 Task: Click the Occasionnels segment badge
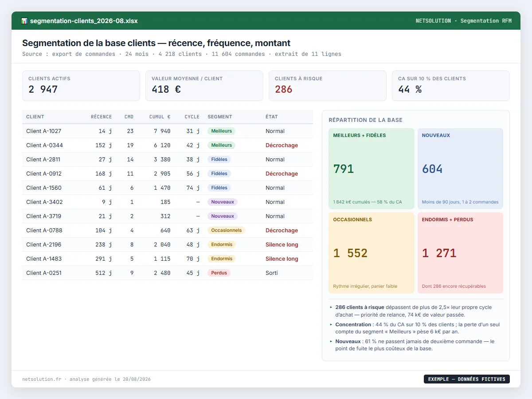click(226, 231)
